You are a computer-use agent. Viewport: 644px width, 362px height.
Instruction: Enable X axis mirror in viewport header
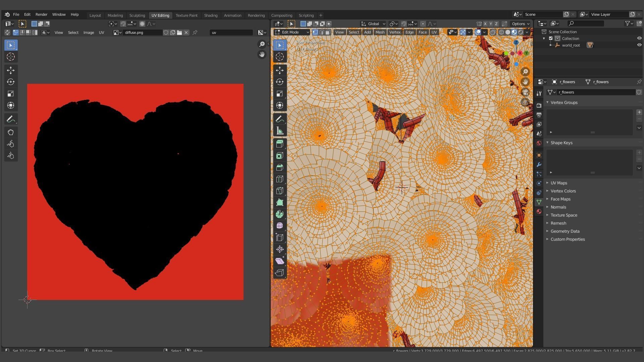[485, 24]
